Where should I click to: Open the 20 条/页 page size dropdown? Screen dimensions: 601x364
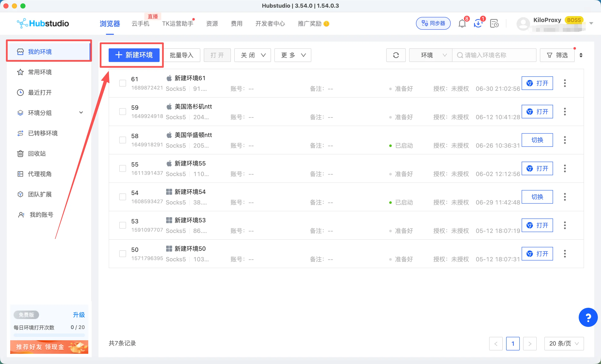click(x=564, y=343)
